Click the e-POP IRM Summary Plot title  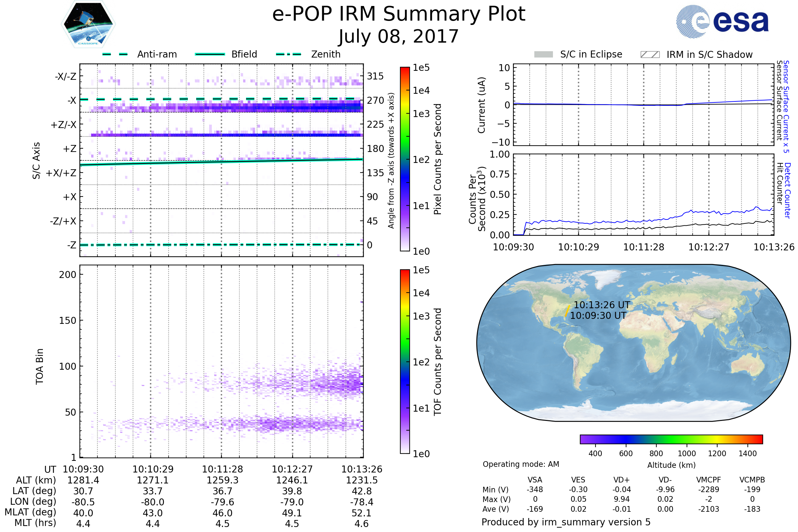coord(399,14)
